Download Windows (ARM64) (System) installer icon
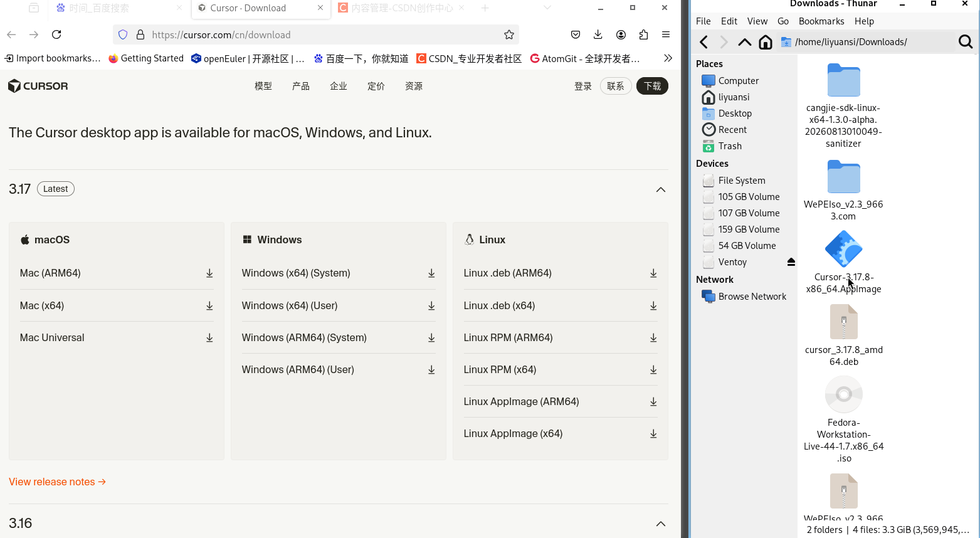Viewport: 980px width, 538px height. point(431,338)
